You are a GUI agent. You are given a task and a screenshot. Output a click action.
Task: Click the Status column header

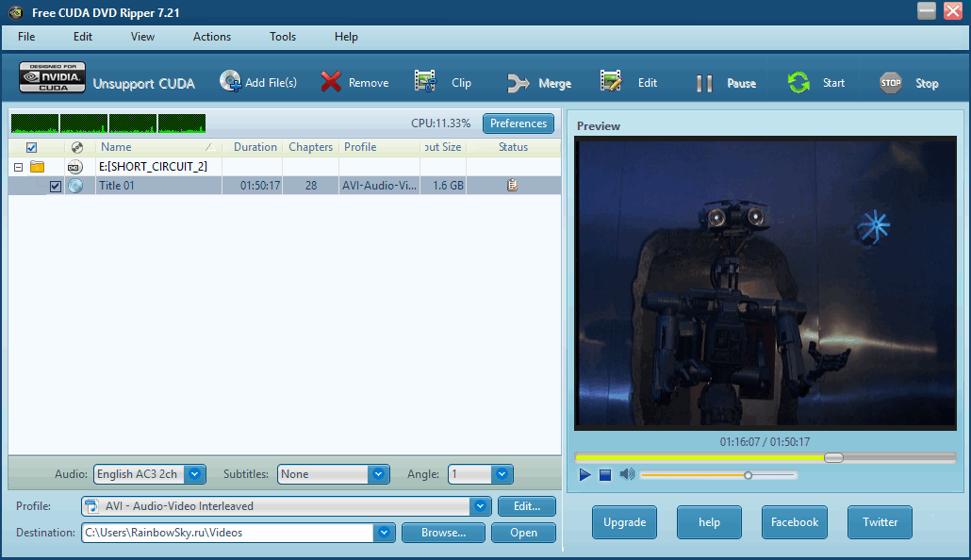(514, 147)
